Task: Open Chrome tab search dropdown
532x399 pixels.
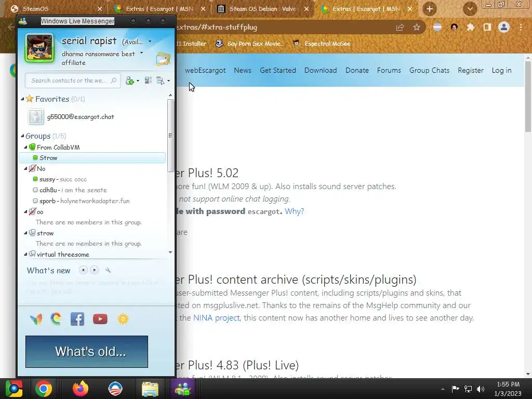Action: tap(470, 9)
